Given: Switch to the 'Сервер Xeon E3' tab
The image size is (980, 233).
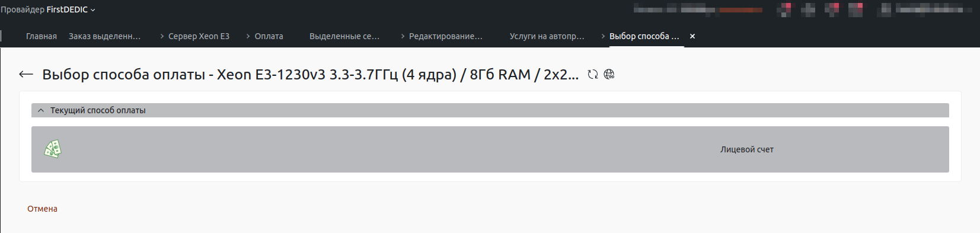Looking at the screenshot, I should pyautogui.click(x=199, y=36).
